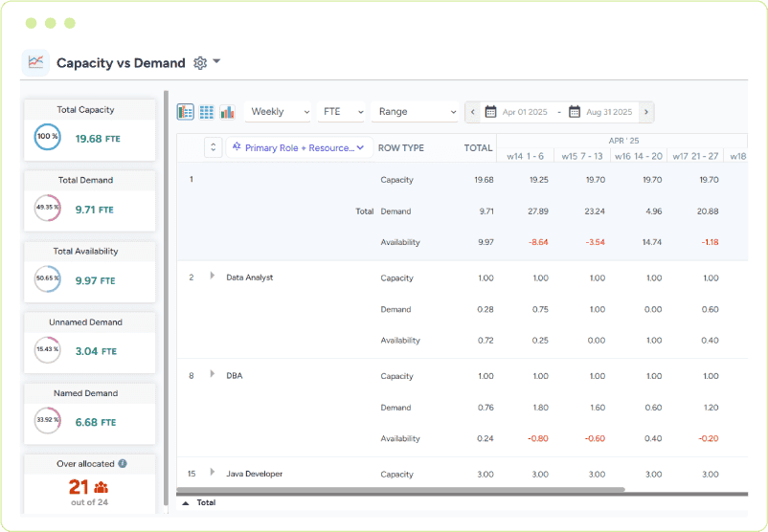Click the 21 over allocated count
The width and height of the screenshot is (768, 532).
pos(79,487)
